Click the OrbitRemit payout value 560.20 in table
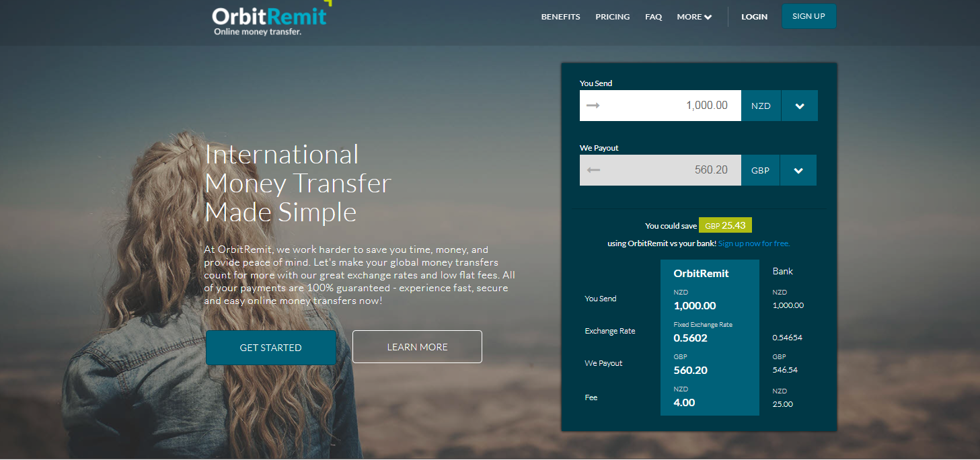 [690, 371]
